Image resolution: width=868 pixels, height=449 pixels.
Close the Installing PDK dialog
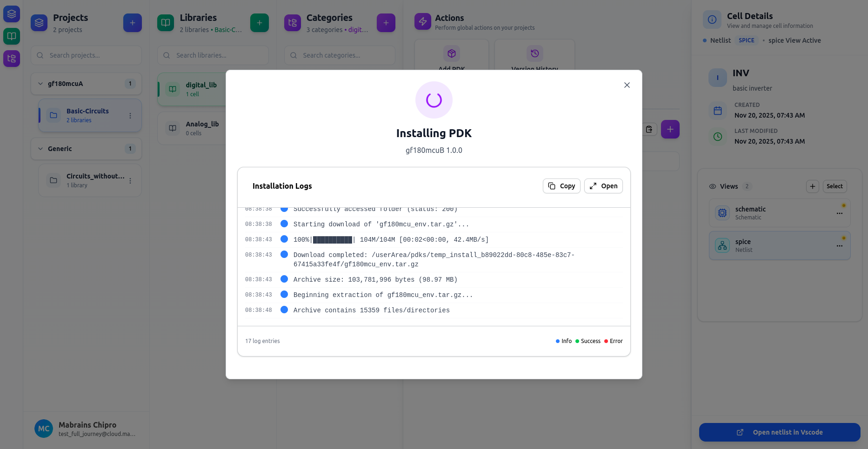pyautogui.click(x=627, y=85)
